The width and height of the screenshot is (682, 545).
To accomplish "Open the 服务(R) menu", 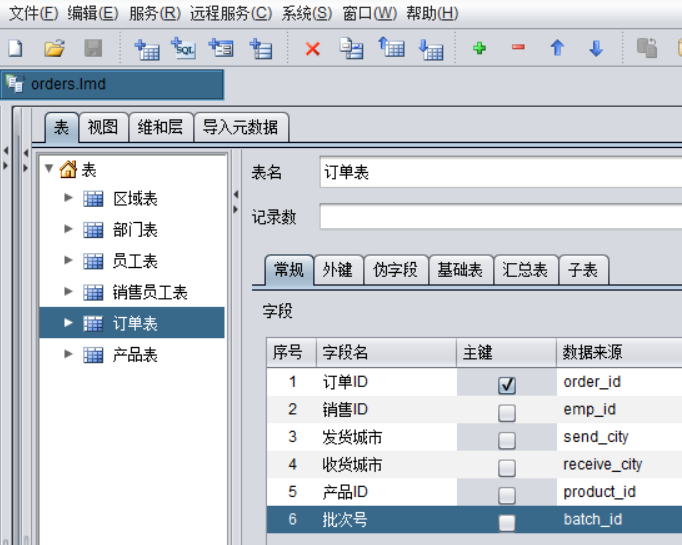I will (x=155, y=13).
